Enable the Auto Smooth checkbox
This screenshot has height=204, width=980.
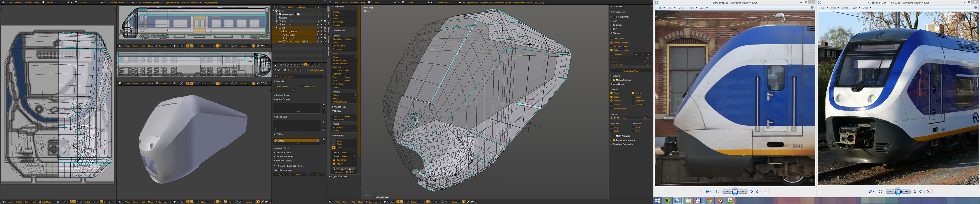click(x=275, y=86)
